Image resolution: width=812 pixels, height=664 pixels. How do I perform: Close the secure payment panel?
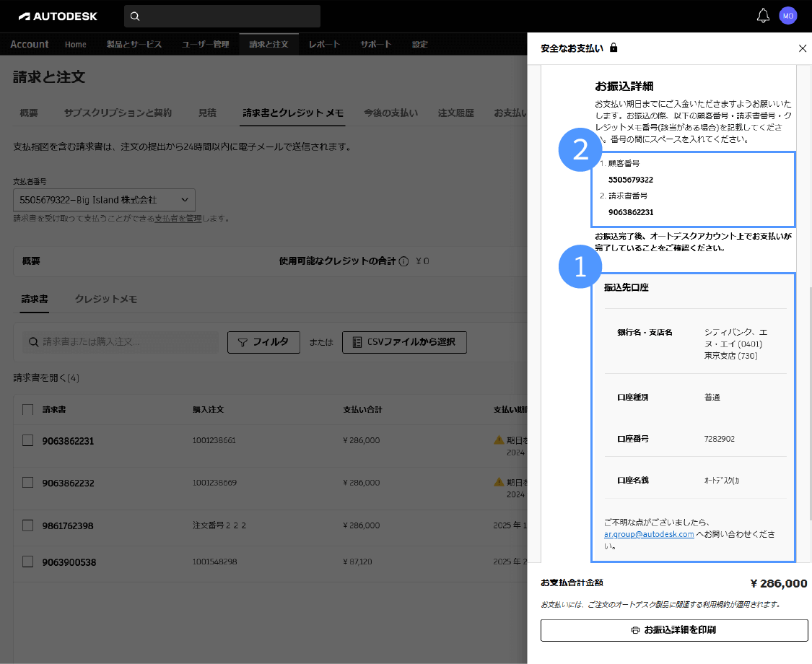coord(803,48)
